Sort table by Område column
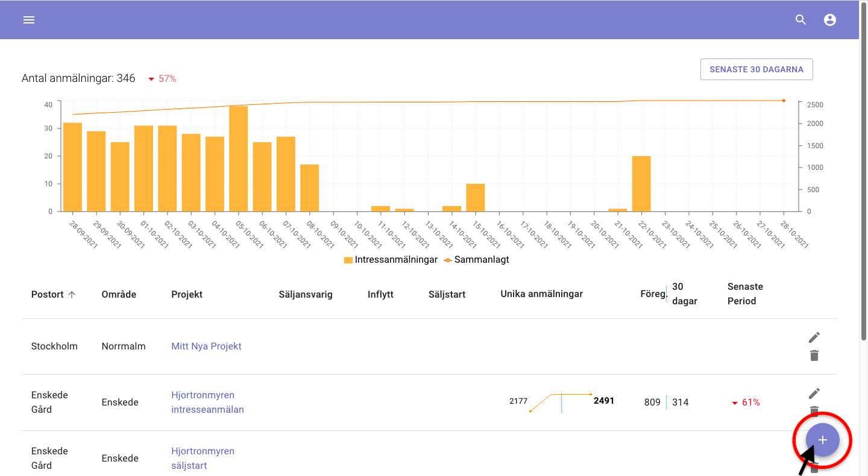The image size is (868, 476). coord(119,295)
